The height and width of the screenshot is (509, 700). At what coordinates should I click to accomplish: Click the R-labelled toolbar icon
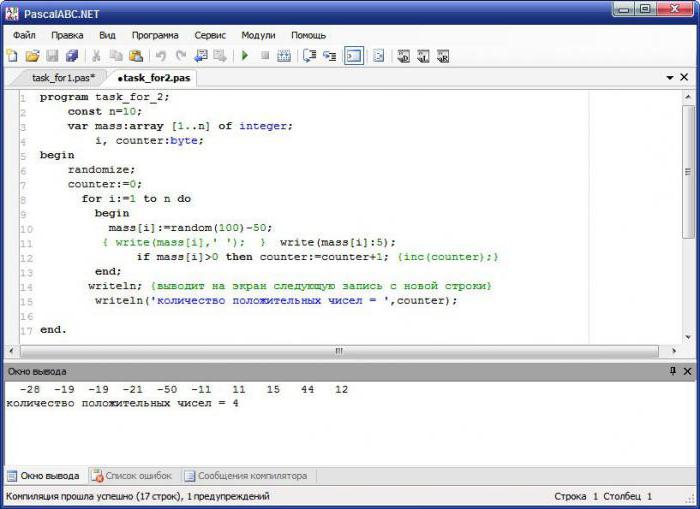[443, 56]
